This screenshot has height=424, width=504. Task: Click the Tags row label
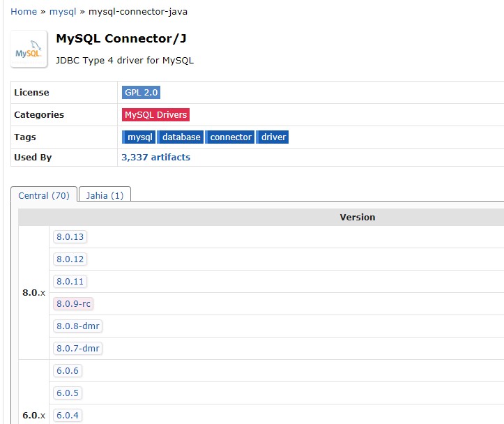pyautogui.click(x=25, y=137)
